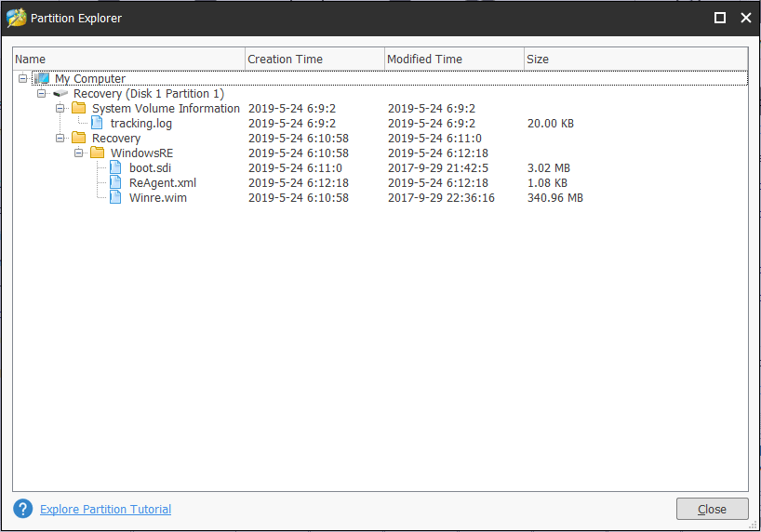This screenshot has width=761, height=532.
Task: Select the My Computer tree item
Action: pos(90,78)
